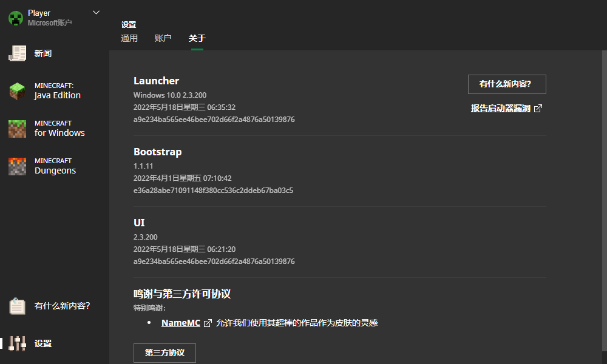Click the 设置 sliders icon in sidebar
The image size is (607, 364).
pos(18,343)
